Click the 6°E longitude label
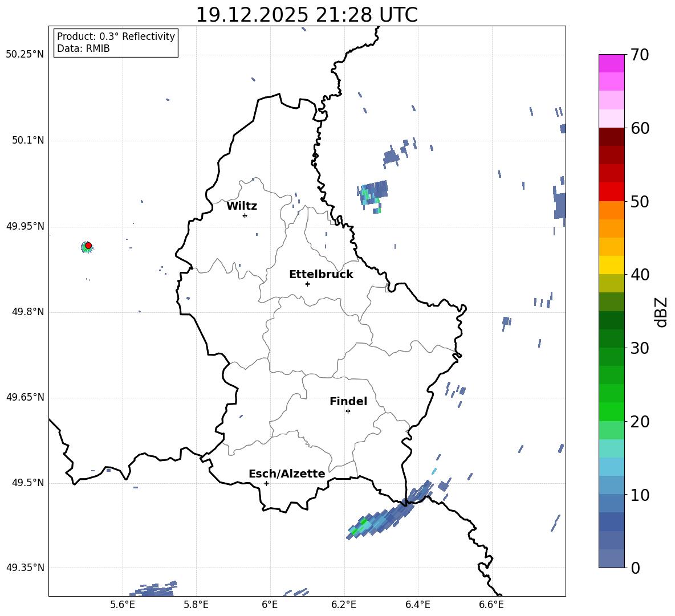 point(270,605)
